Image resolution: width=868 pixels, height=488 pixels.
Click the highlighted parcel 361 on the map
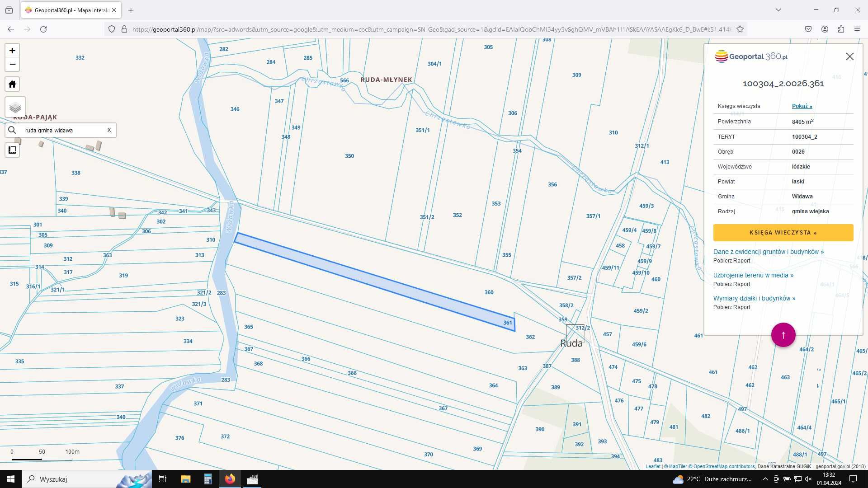point(375,281)
